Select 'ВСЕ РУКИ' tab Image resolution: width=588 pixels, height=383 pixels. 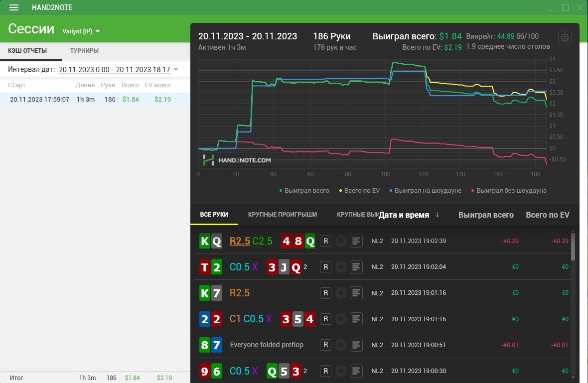214,214
